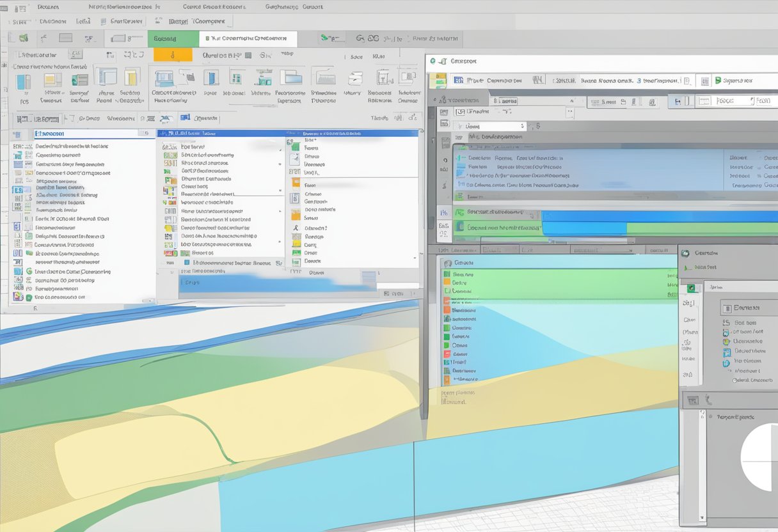Switch to the green ribbon tab
778x532 pixels.
pyautogui.click(x=173, y=38)
